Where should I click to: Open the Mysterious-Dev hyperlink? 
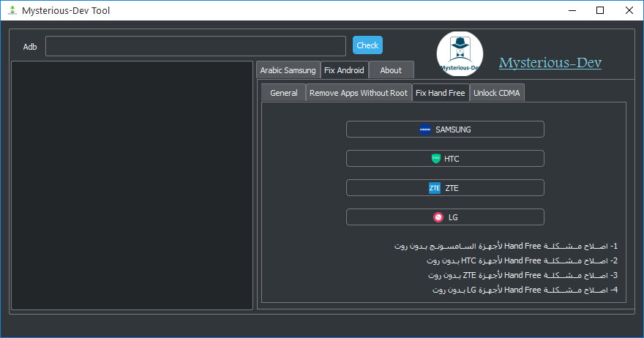pyautogui.click(x=550, y=62)
